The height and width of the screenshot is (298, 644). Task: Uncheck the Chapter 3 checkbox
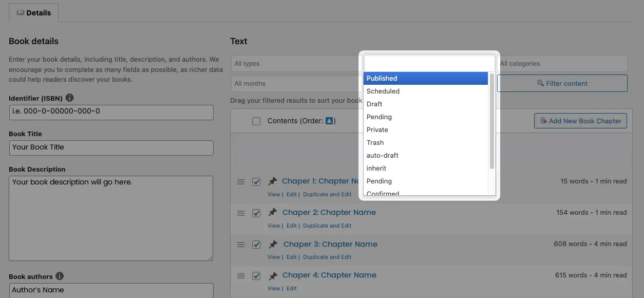[x=256, y=245]
